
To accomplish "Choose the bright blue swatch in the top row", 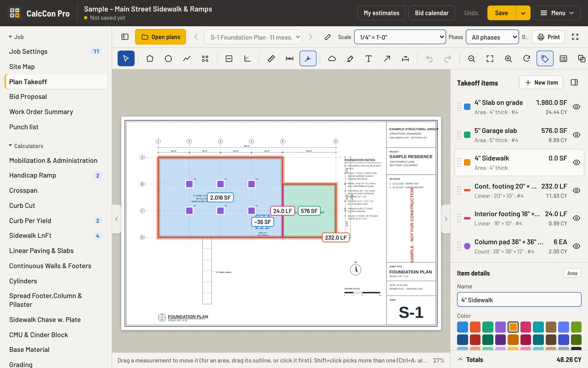I will [x=463, y=327].
